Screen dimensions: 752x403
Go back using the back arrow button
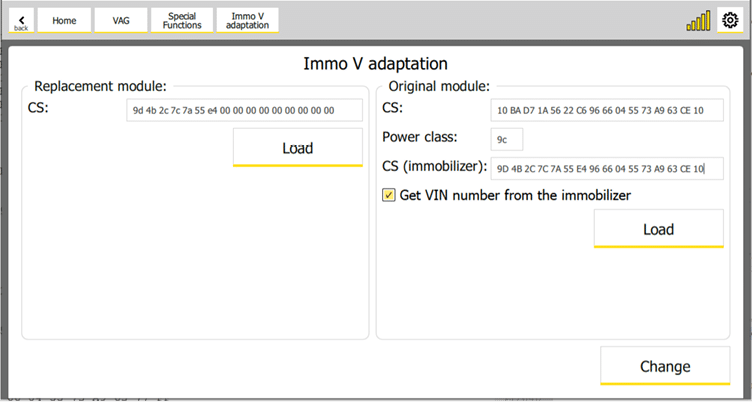tap(20, 20)
